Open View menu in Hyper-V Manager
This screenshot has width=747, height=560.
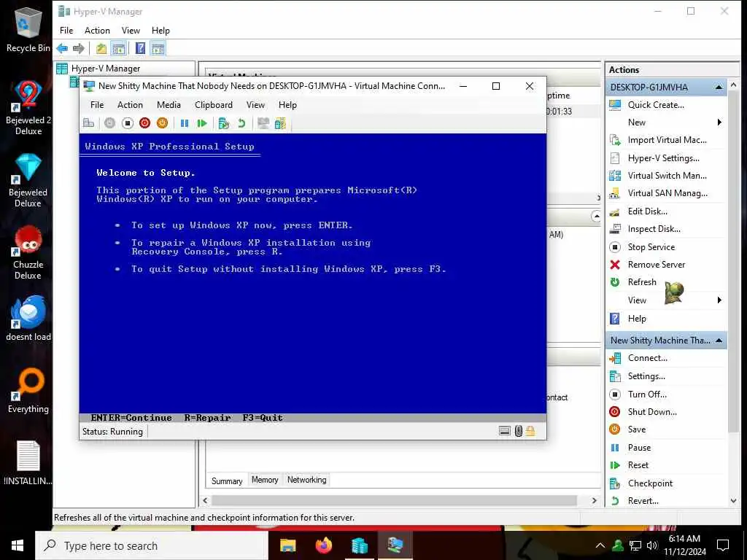pyautogui.click(x=131, y=31)
